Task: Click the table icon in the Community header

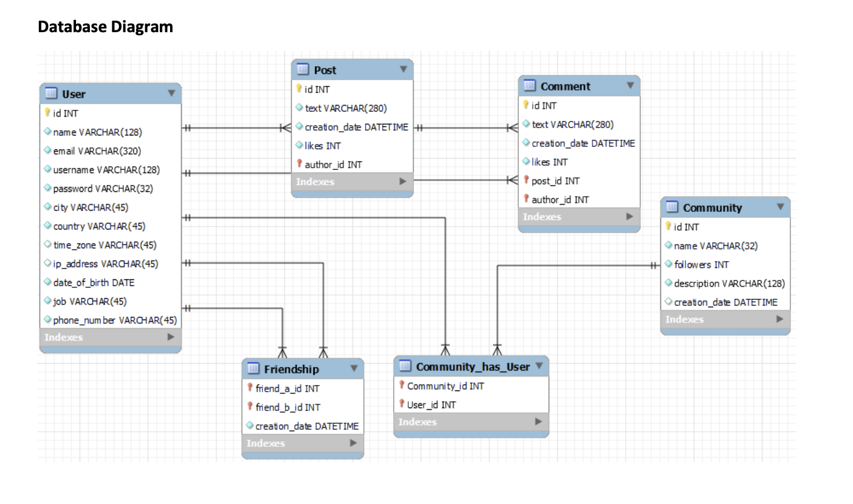Action: point(671,208)
